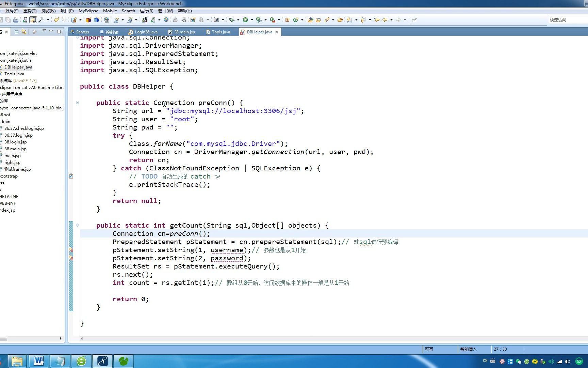Open the 源码(S) menu
This screenshot has height=368, width=588.
tap(12, 11)
